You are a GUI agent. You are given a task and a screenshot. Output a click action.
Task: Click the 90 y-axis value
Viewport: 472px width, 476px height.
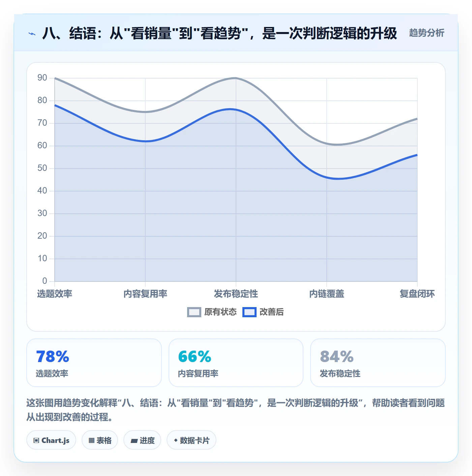pos(42,78)
